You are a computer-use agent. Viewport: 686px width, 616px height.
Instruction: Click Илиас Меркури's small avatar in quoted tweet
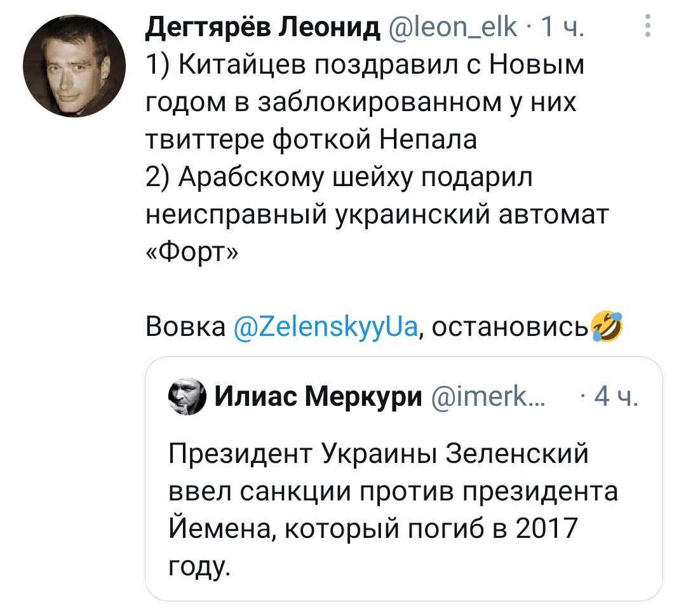tap(188, 399)
